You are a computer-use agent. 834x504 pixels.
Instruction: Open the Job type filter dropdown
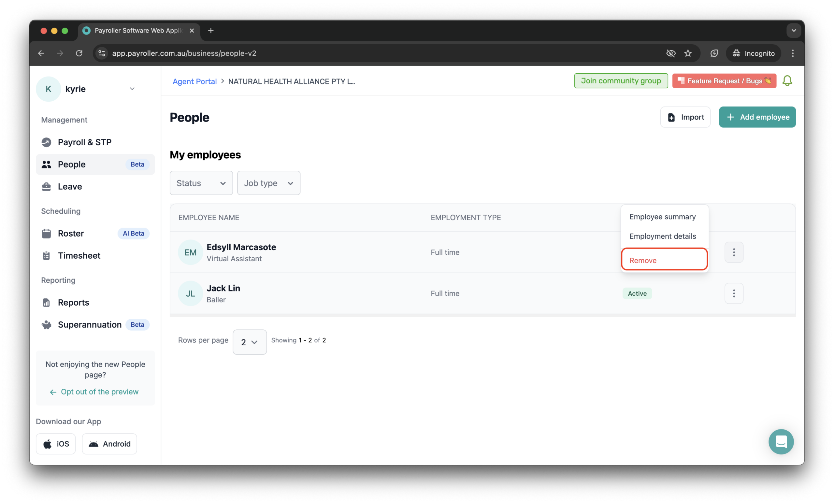click(269, 183)
